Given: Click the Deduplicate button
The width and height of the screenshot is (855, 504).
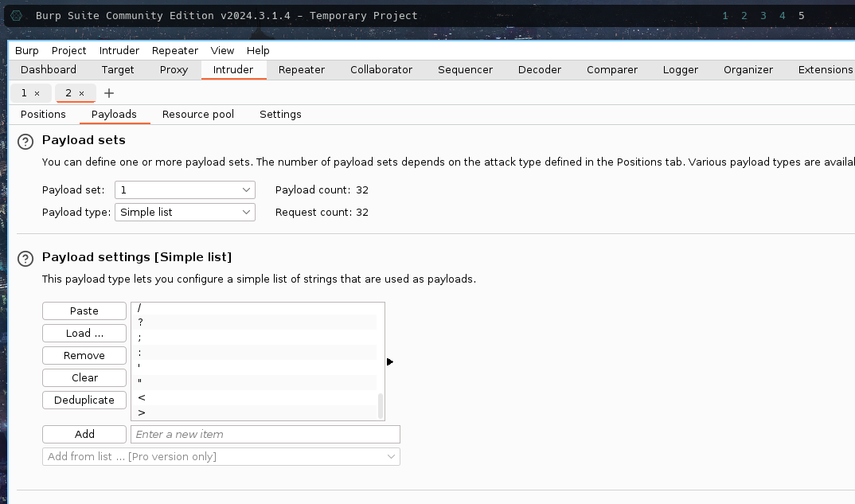Looking at the screenshot, I should click(x=84, y=400).
